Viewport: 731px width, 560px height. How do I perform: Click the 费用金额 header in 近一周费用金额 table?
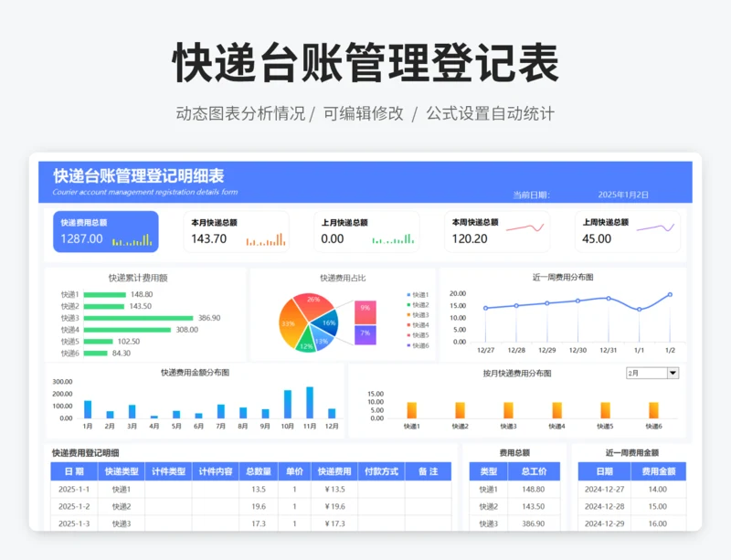point(658,471)
